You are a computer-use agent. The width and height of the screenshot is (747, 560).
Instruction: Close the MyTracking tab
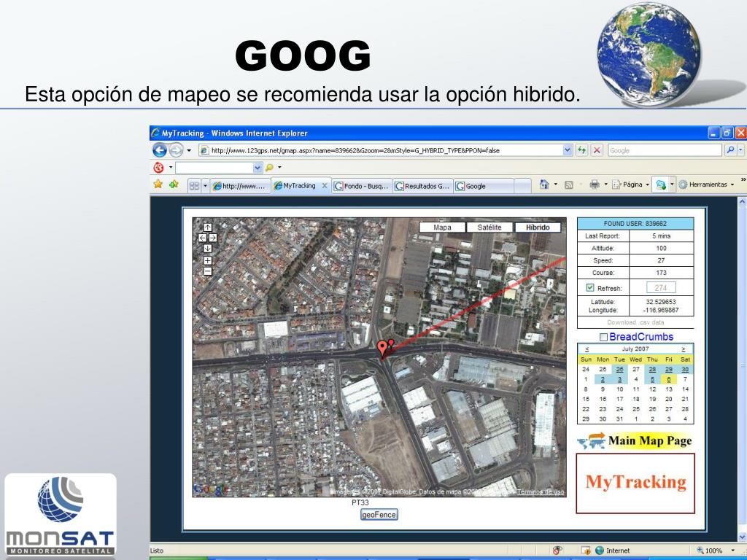pyautogui.click(x=325, y=186)
